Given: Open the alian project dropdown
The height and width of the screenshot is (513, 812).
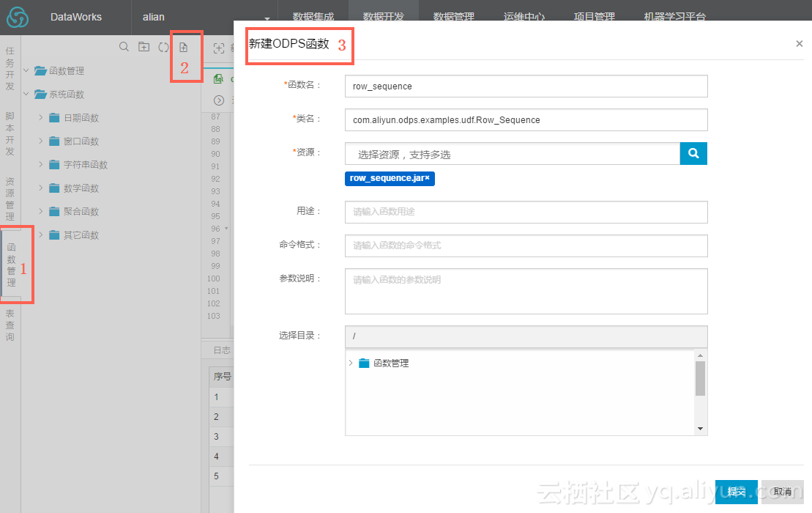Looking at the screenshot, I should pyautogui.click(x=267, y=18).
